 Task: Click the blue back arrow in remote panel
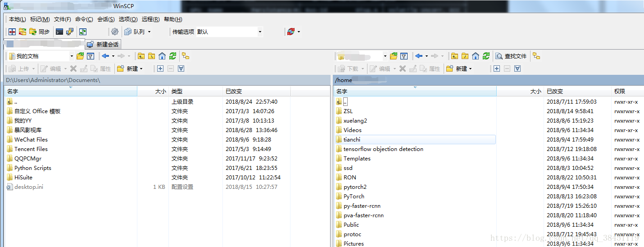[x=419, y=56]
